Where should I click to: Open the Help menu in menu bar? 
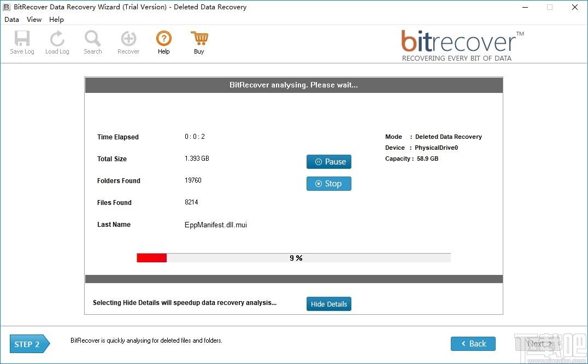(56, 20)
